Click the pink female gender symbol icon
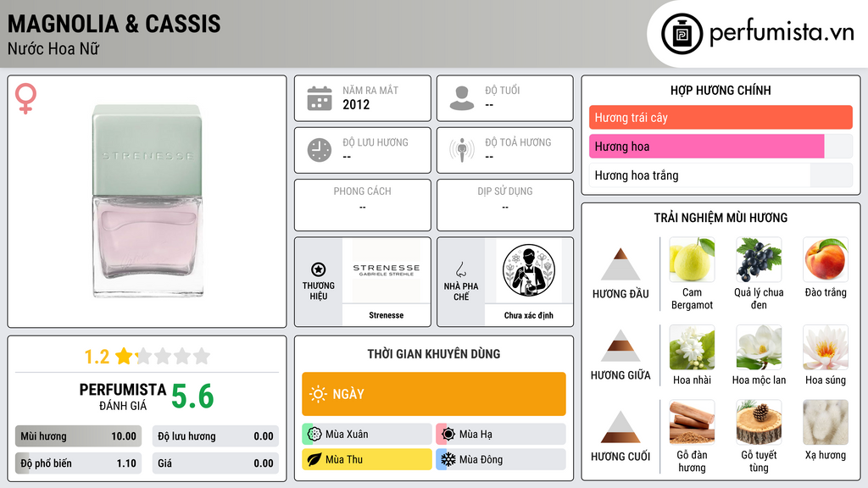Screen dimensions: 868x488 pyautogui.click(x=25, y=98)
